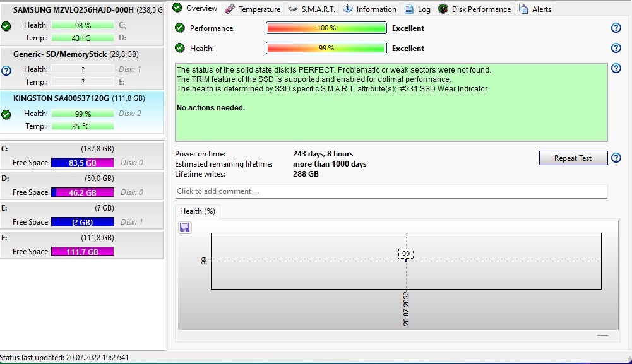Click the 'Click to add comment' field

point(391,191)
